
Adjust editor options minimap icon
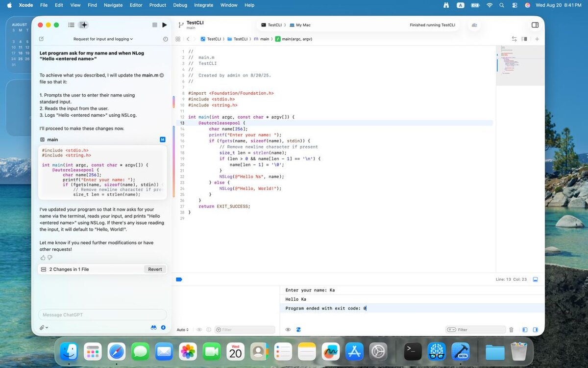tap(524, 39)
